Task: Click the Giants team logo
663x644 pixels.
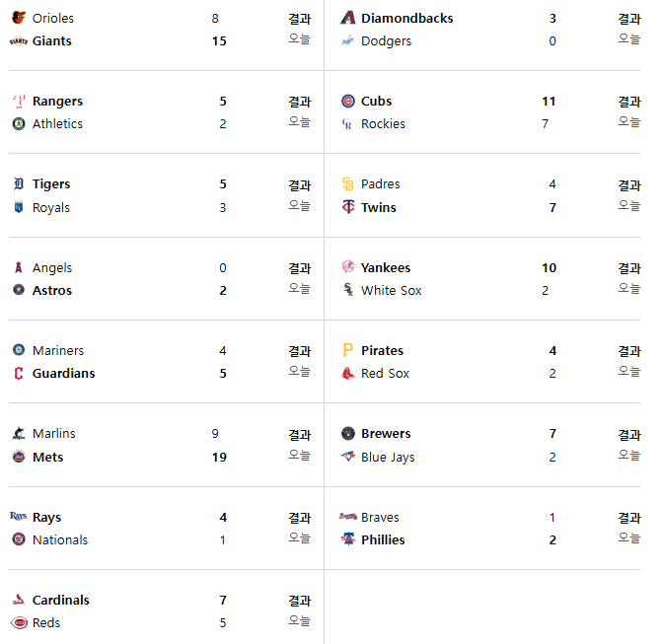Action: (x=19, y=41)
